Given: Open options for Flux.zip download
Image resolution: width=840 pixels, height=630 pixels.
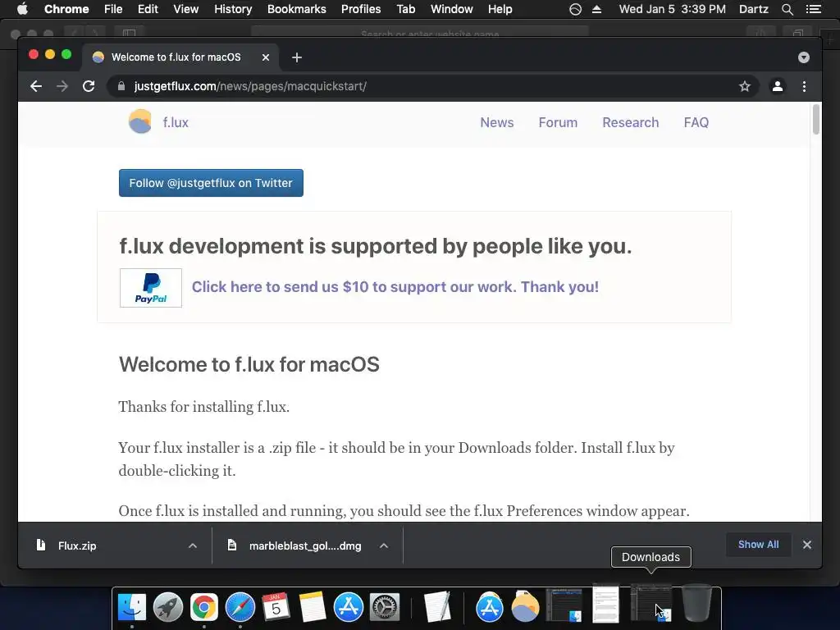Looking at the screenshot, I should point(193,546).
